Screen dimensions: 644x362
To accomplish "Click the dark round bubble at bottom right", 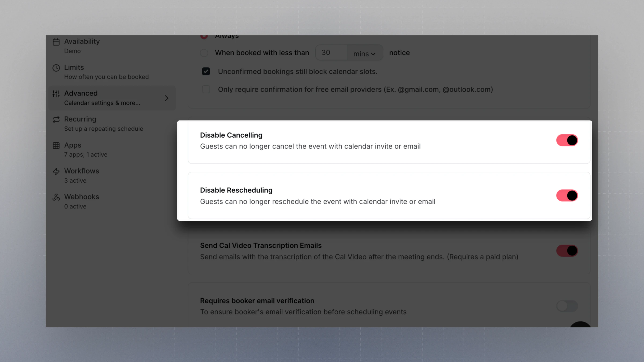I will [580, 325].
